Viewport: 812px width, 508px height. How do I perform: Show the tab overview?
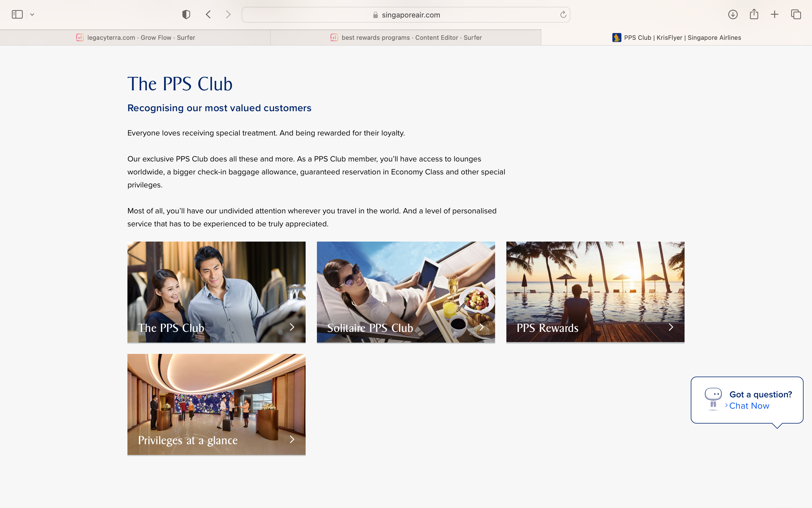(796, 14)
